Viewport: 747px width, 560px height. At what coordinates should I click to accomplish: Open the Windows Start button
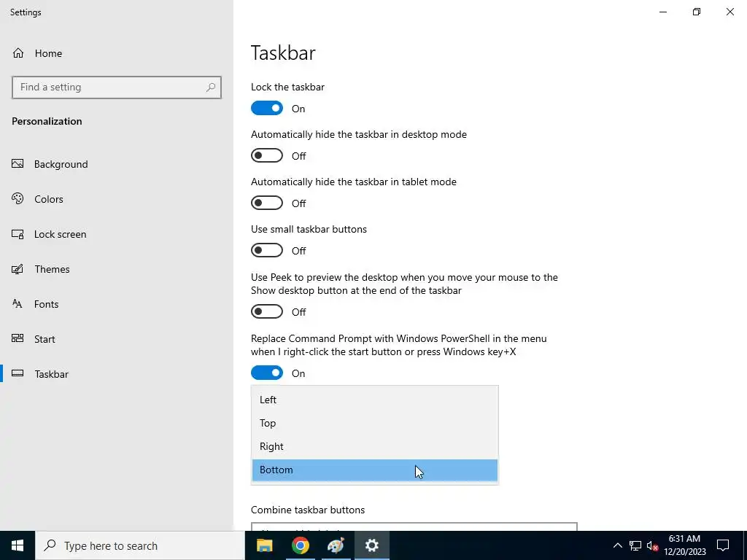18,545
